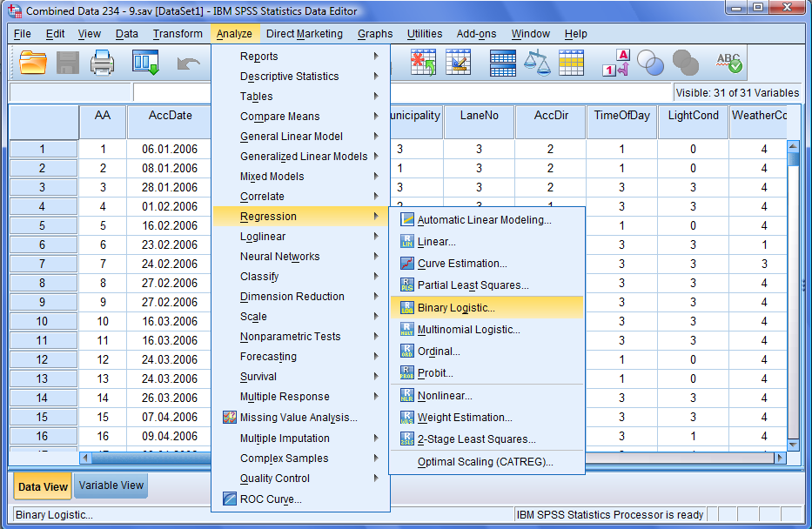
Task: Open the Recall recently used dialogs icon
Action: coord(145,63)
